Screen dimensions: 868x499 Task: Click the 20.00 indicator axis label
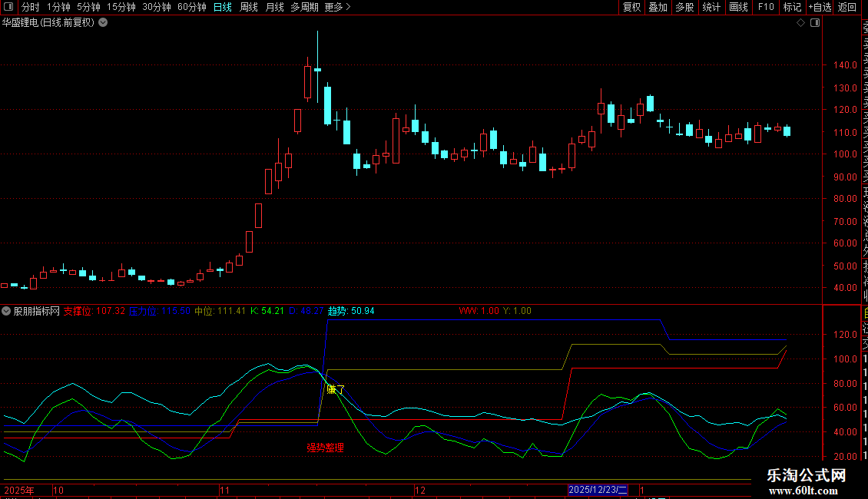point(845,456)
